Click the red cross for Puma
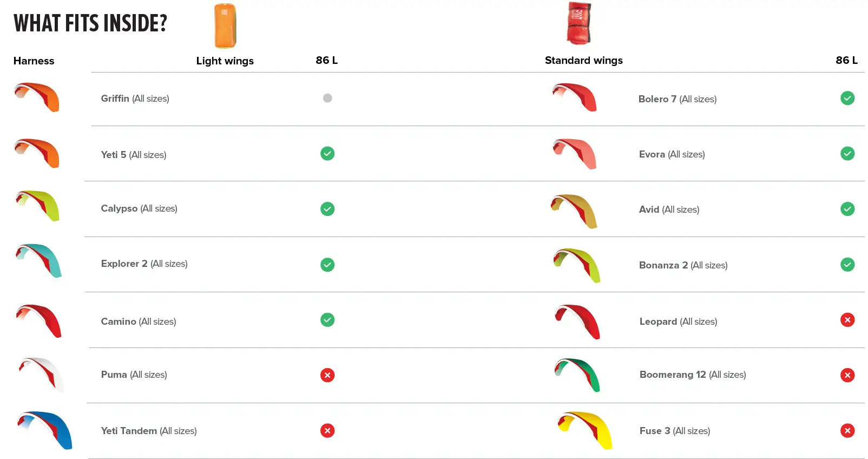This screenshot has width=868, height=459. [x=327, y=375]
